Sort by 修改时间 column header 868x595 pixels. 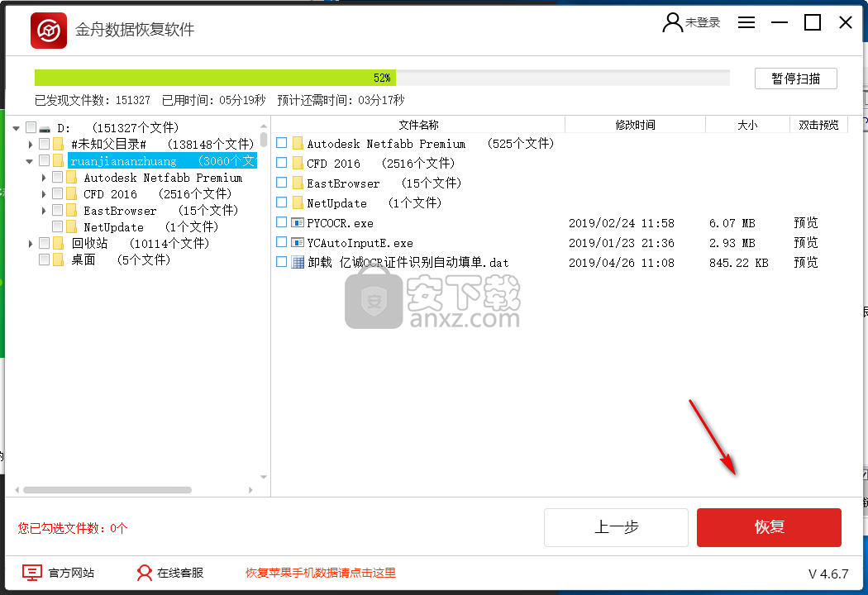[x=636, y=125]
